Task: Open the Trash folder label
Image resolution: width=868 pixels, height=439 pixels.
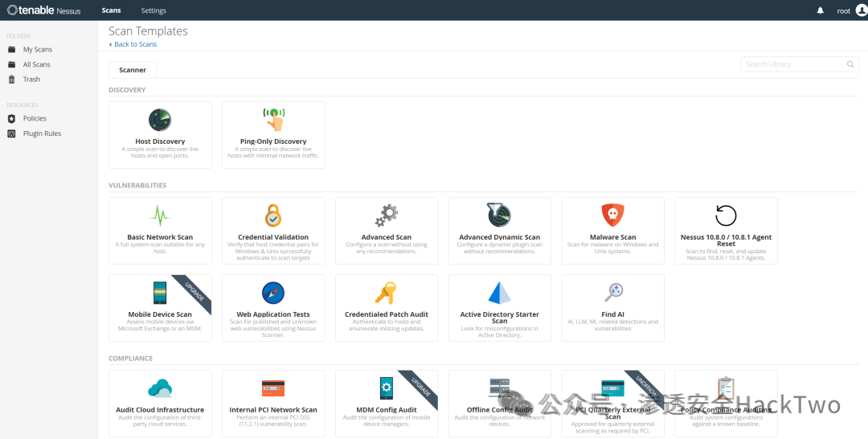Action: [31, 79]
